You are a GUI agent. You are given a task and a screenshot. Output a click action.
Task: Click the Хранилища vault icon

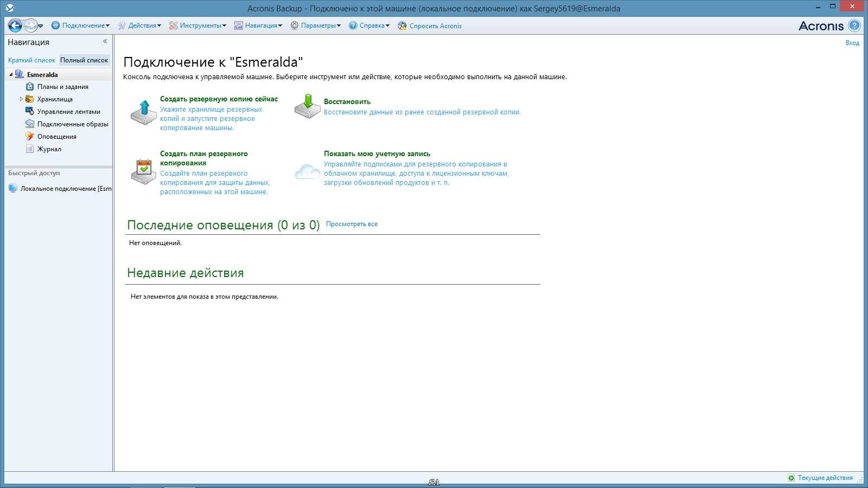point(30,99)
